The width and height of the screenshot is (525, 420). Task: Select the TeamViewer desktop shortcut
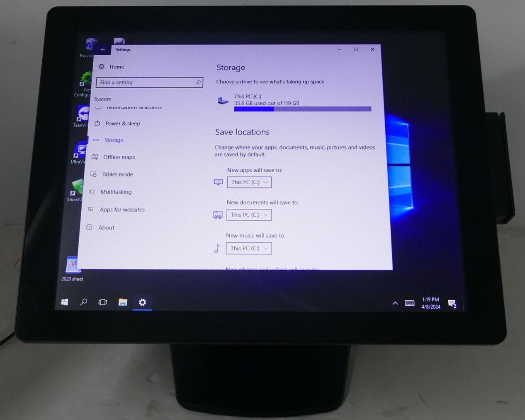coord(83,116)
